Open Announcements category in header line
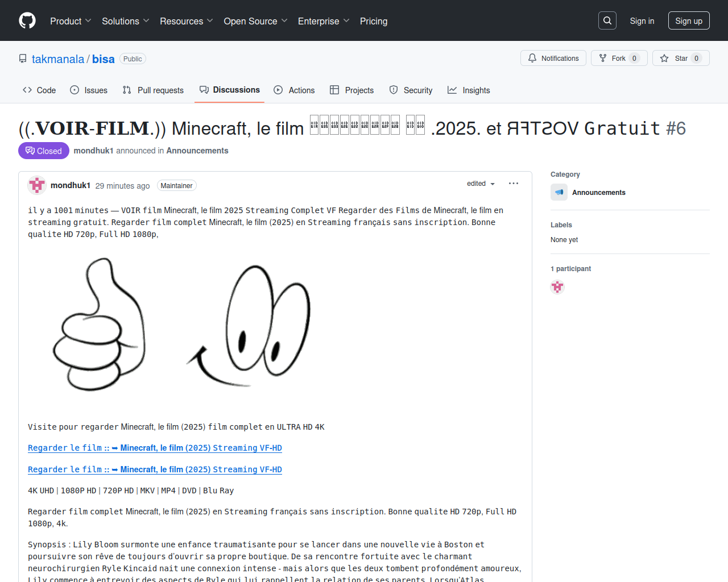Screen dimensions: 728x582 (197, 151)
